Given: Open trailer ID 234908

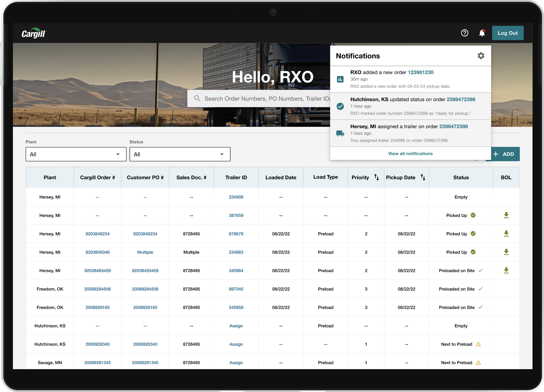Looking at the screenshot, I should click(236, 197).
